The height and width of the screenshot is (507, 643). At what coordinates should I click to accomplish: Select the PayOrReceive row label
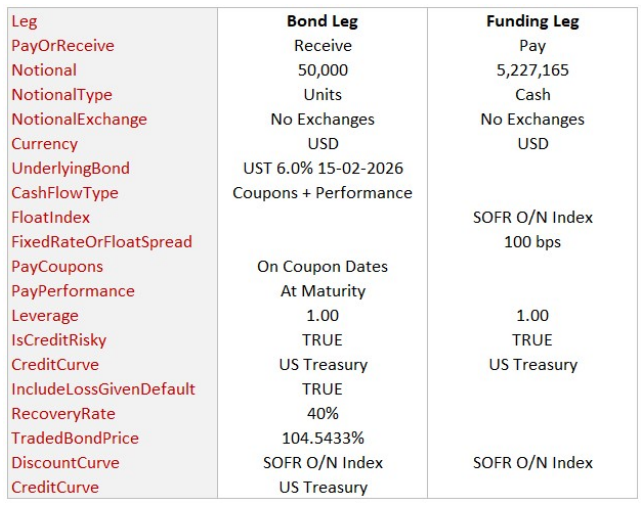[62, 46]
